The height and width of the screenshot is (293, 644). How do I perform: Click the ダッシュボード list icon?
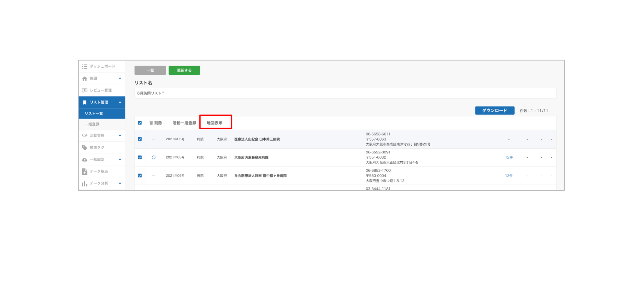coord(85,67)
